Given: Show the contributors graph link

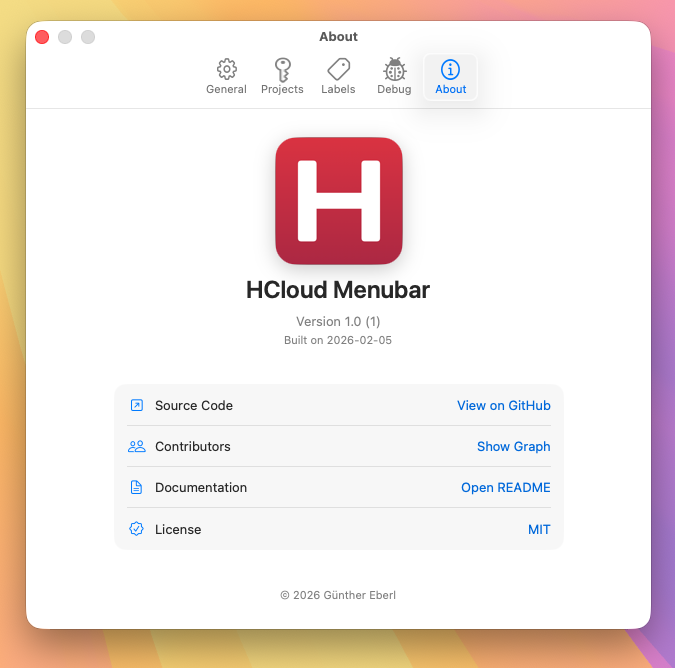Looking at the screenshot, I should pyautogui.click(x=514, y=446).
